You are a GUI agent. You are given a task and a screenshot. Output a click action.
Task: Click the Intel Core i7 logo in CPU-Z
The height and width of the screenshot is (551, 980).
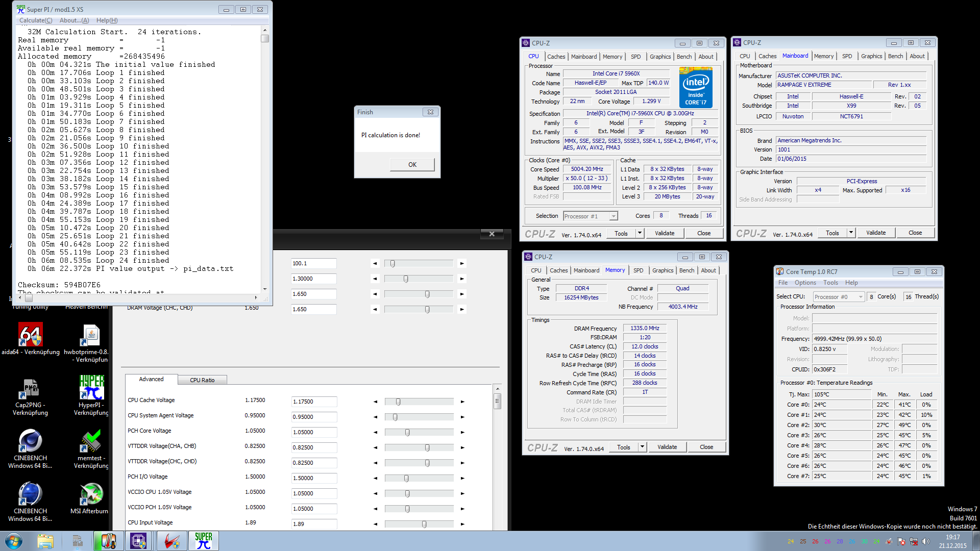tap(696, 87)
